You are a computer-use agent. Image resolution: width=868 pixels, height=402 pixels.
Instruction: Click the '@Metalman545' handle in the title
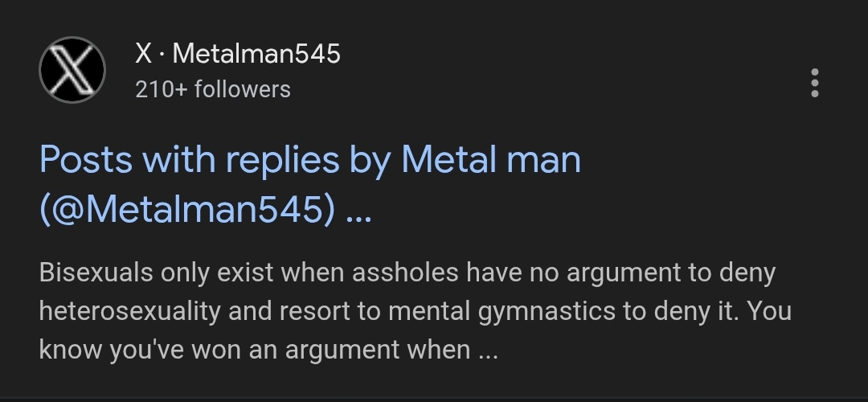(x=188, y=211)
